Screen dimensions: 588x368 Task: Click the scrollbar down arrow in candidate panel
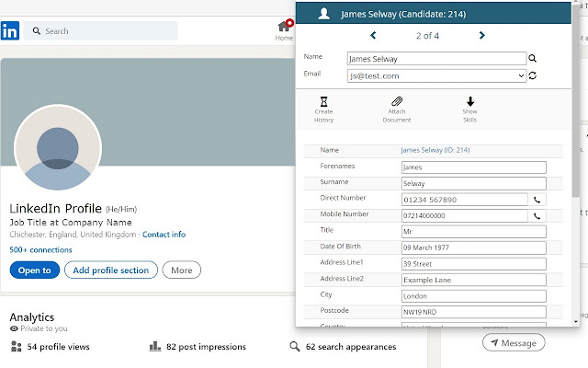pyautogui.click(x=576, y=322)
